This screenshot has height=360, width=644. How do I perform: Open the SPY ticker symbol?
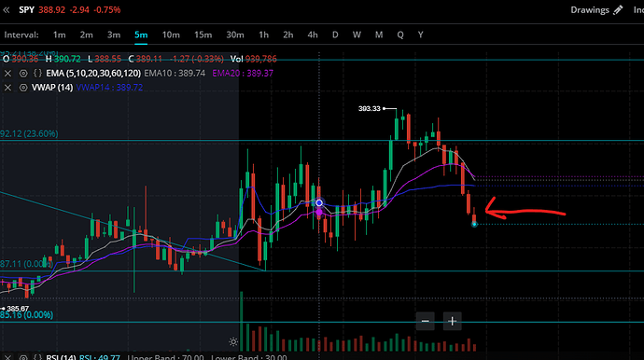coord(27,10)
